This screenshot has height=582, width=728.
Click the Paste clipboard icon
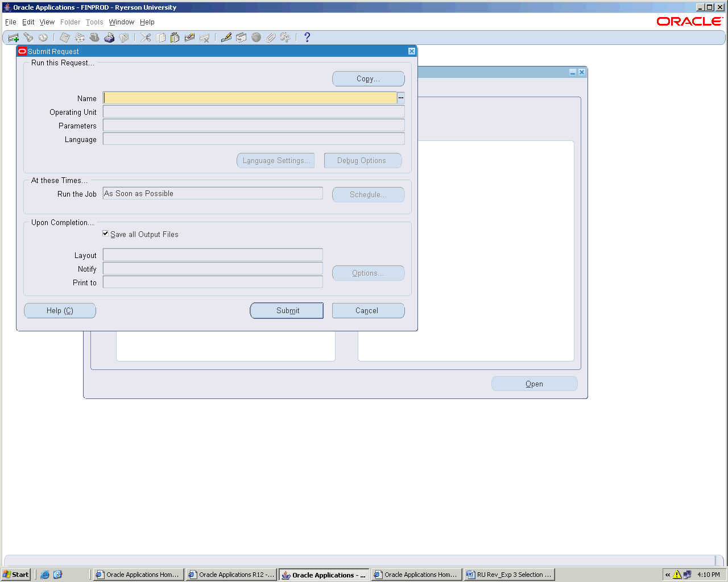tap(175, 38)
